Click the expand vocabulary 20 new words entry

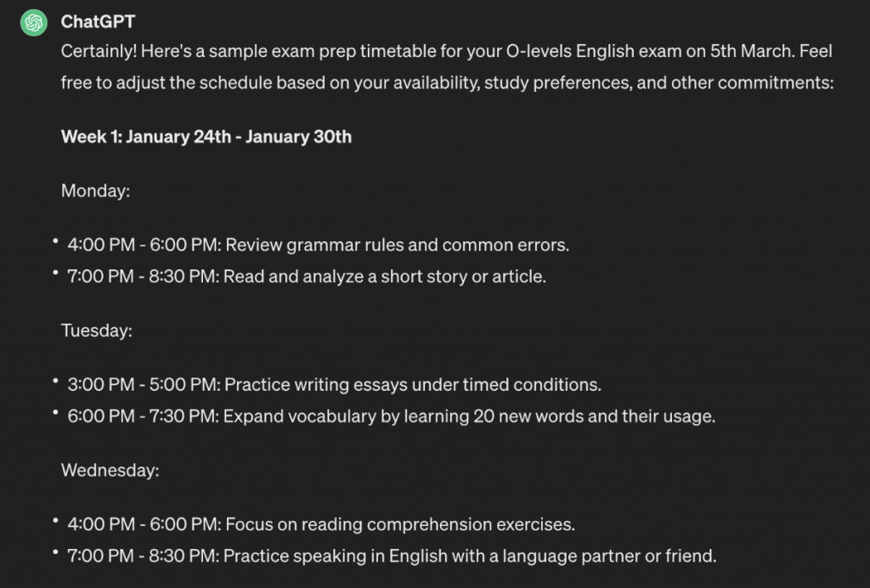[x=392, y=416]
